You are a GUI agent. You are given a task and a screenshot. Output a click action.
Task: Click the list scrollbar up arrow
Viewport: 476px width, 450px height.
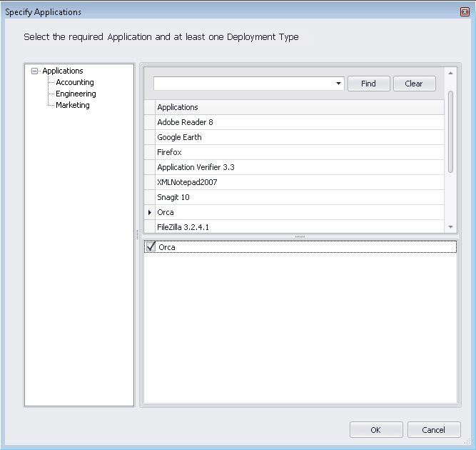point(450,73)
